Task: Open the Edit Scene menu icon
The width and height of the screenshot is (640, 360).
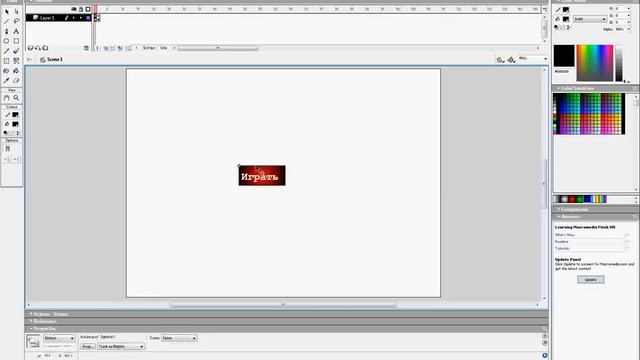Action: coord(500,60)
